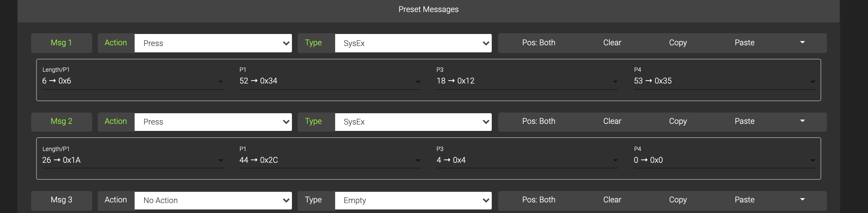Image resolution: width=868 pixels, height=213 pixels.
Task: Paste into Msg 1
Action: [x=744, y=43]
